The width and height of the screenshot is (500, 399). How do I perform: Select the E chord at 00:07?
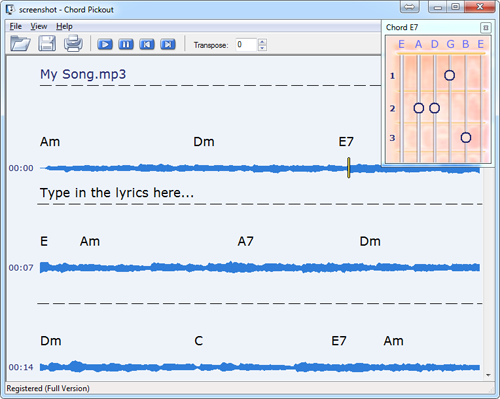[44, 241]
